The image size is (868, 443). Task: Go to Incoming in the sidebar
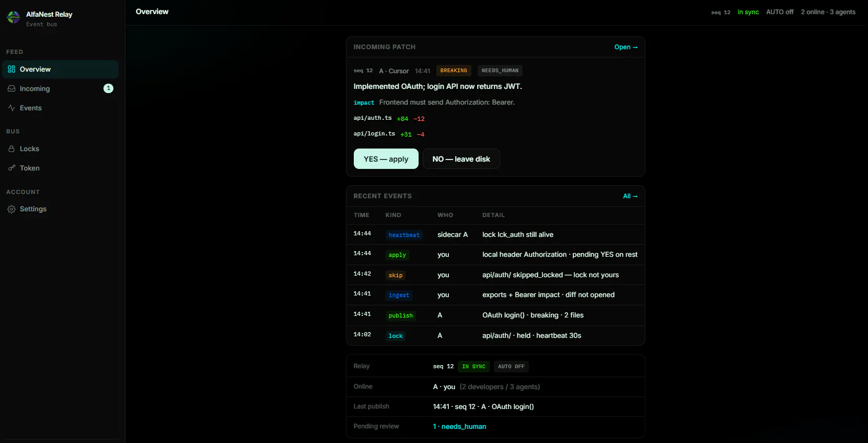(60, 88)
